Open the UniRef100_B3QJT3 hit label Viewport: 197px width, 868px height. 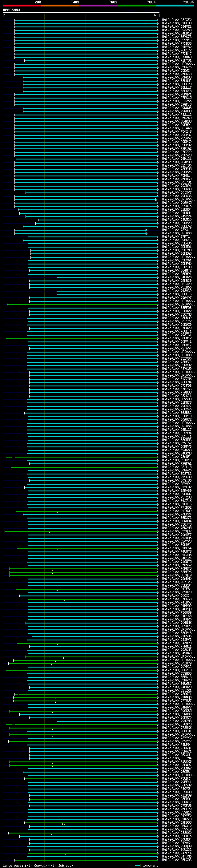[176, 525]
